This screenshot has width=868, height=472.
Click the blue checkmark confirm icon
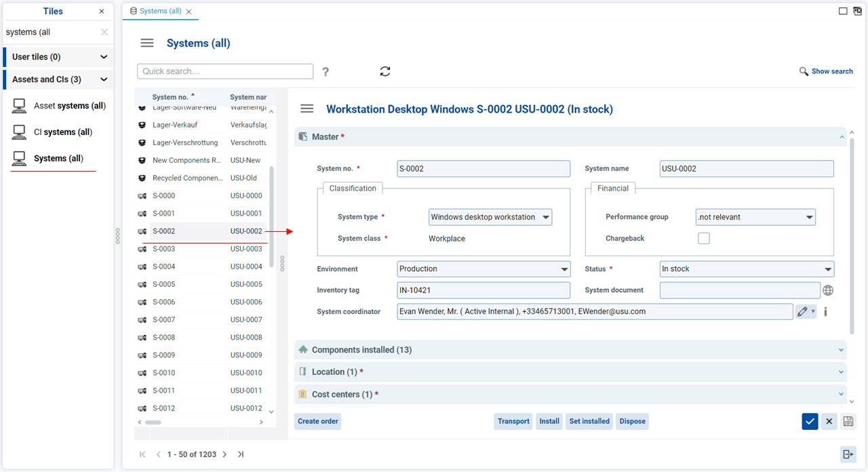[x=810, y=422]
